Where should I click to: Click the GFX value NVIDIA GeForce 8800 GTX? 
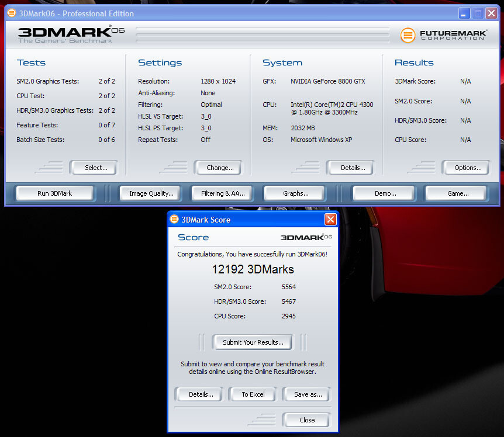tap(328, 81)
